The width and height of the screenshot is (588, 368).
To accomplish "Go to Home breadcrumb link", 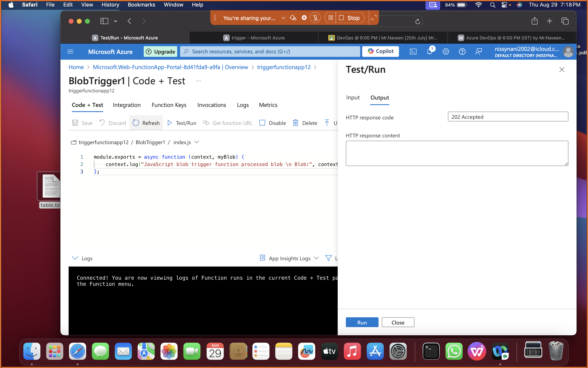I will click(76, 67).
